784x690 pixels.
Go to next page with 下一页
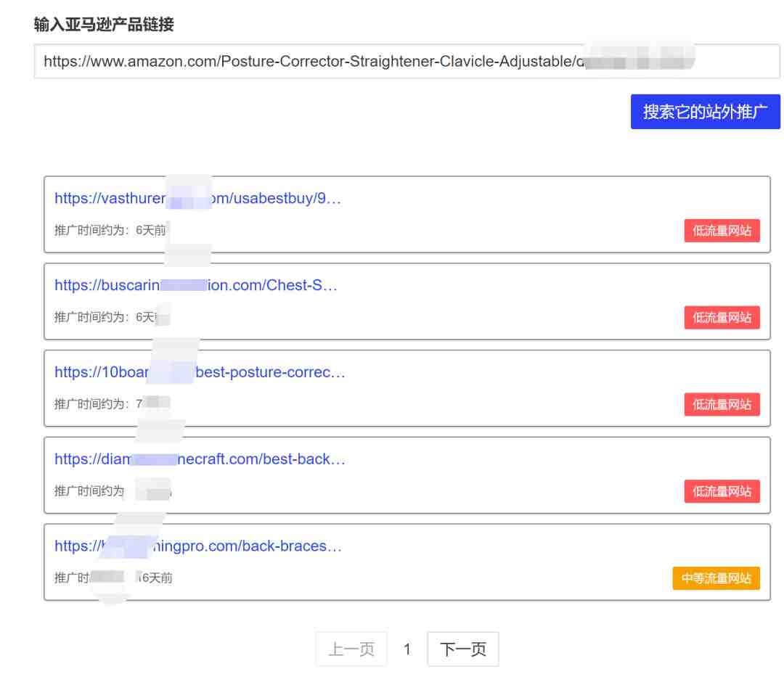pos(463,649)
